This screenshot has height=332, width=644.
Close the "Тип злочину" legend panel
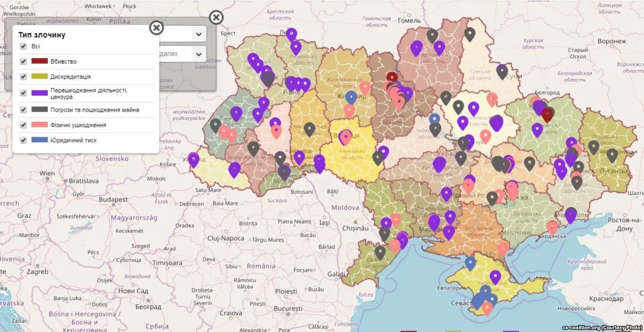pos(157,28)
